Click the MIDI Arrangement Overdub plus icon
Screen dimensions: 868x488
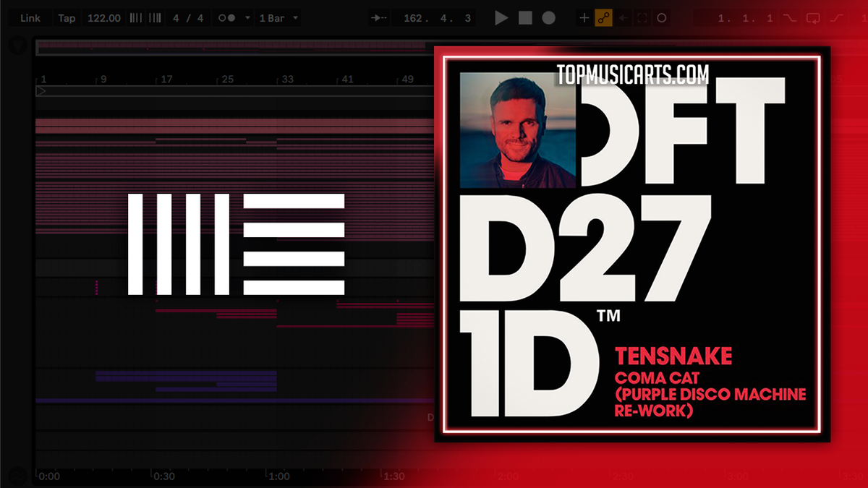[x=584, y=18]
